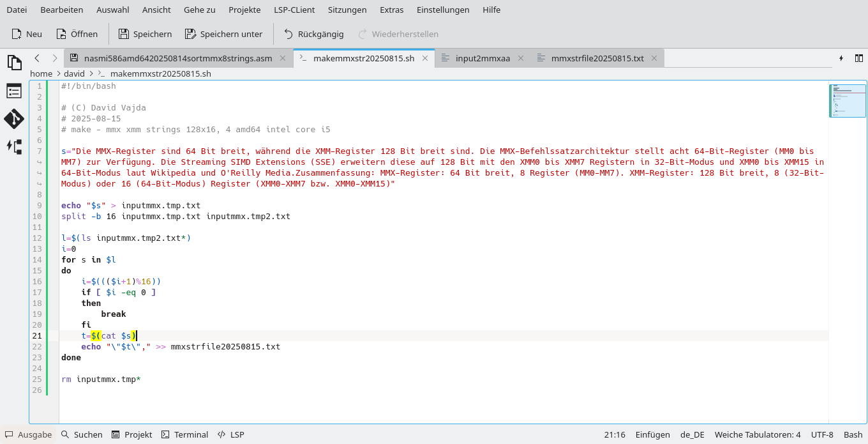
Task: Undo with the Rückgängig toolbar icon
Action: pyautogui.click(x=288, y=34)
